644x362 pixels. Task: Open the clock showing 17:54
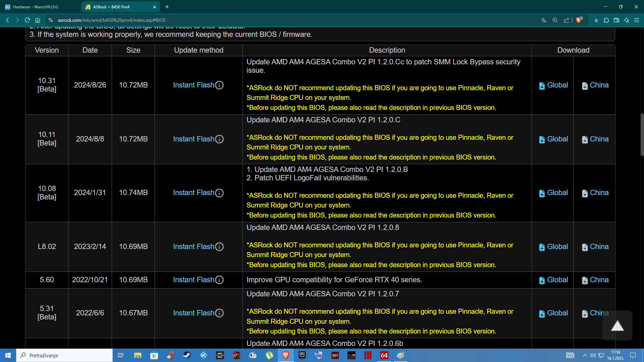click(615, 355)
